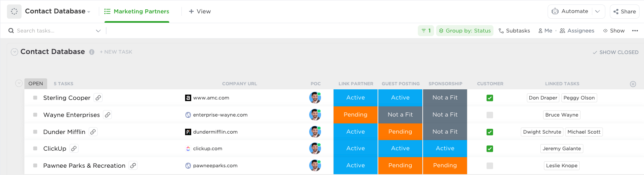The height and width of the screenshot is (175, 644).
Task: Expand the Automate dropdown arrow
Action: 597,11
